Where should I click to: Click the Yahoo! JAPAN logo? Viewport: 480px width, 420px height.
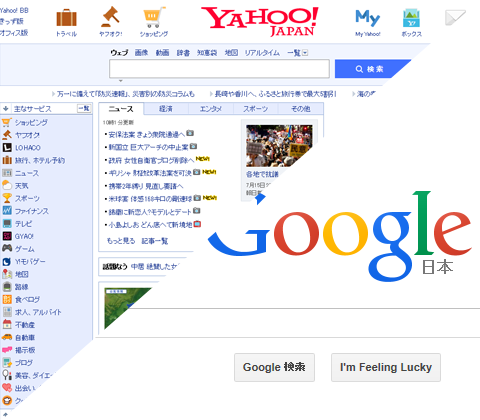click(260, 21)
